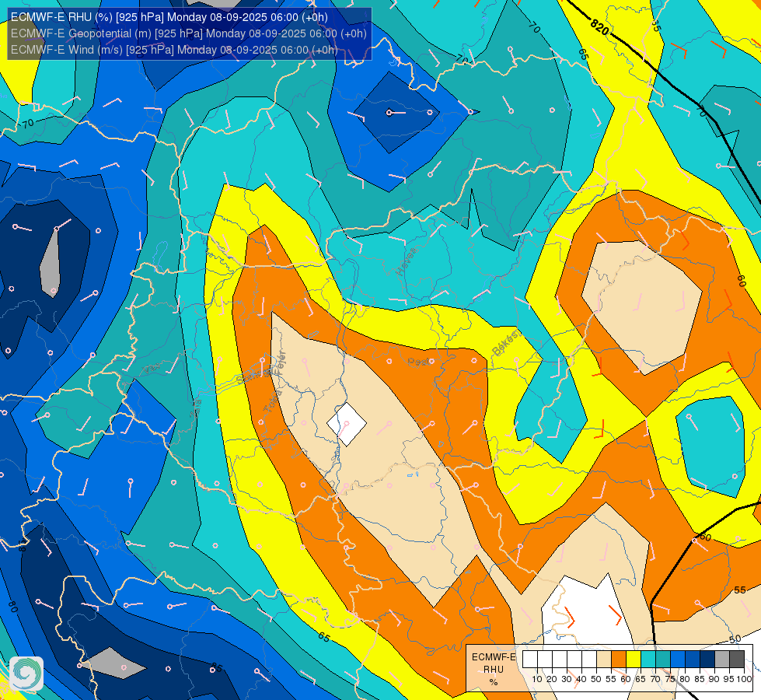Screen dimensions: 761x700
Task: Click the navy 85-90 legend swatch
Action: (x=707, y=660)
